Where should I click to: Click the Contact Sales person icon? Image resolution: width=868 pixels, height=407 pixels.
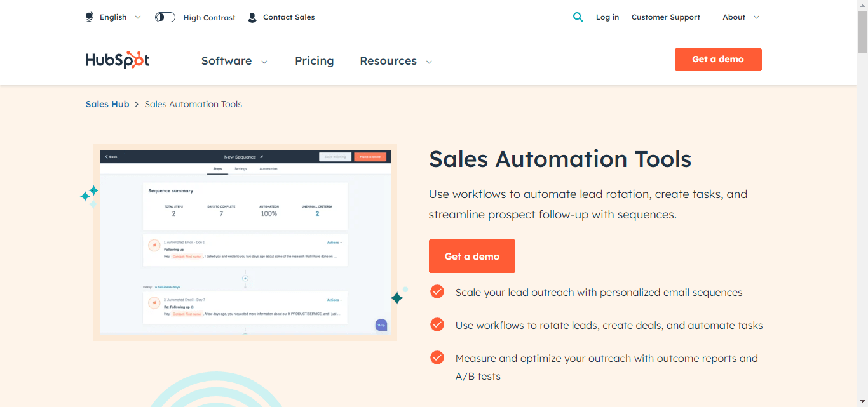(x=252, y=17)
